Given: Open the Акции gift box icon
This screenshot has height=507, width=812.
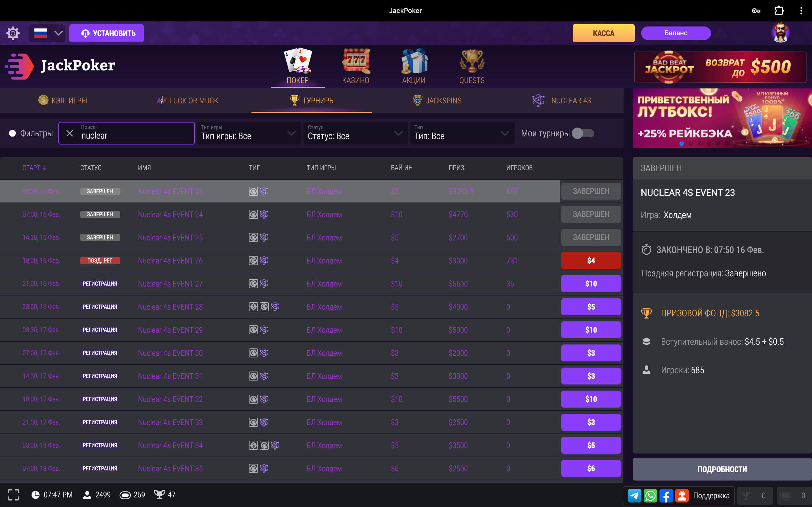Looking at the screenshot, I should pyautogui.click(x=414, y=61).
